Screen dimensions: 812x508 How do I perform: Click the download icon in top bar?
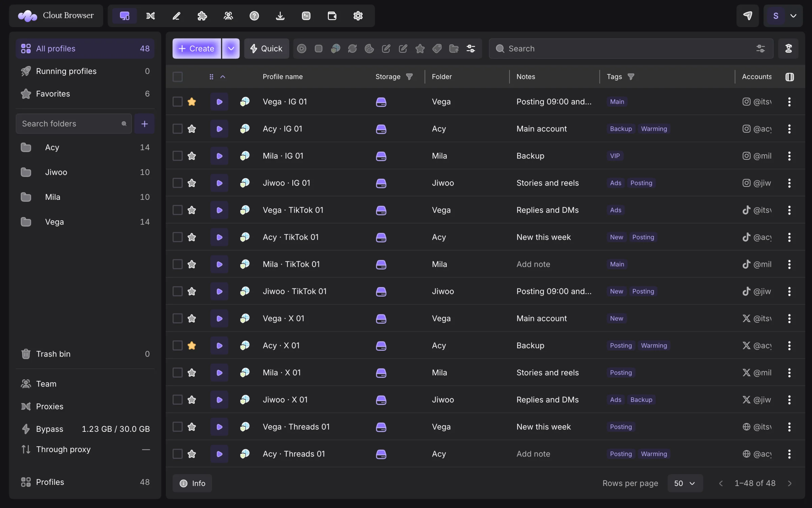point(280,16)
